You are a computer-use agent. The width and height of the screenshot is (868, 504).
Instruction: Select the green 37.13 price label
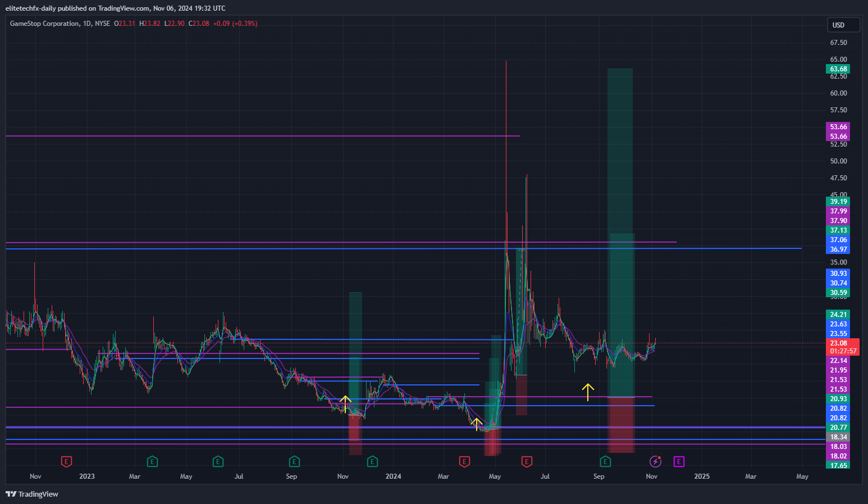[x=838, y=230]
